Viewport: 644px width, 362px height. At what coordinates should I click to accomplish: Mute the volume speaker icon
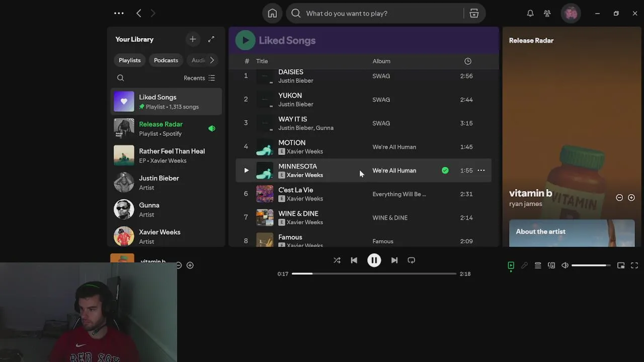[565, 265]
